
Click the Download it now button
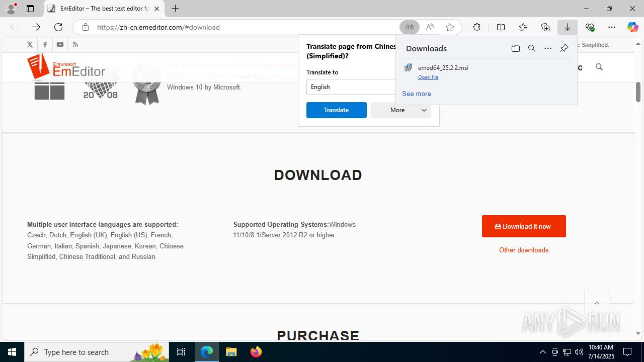tap(524, 226)
